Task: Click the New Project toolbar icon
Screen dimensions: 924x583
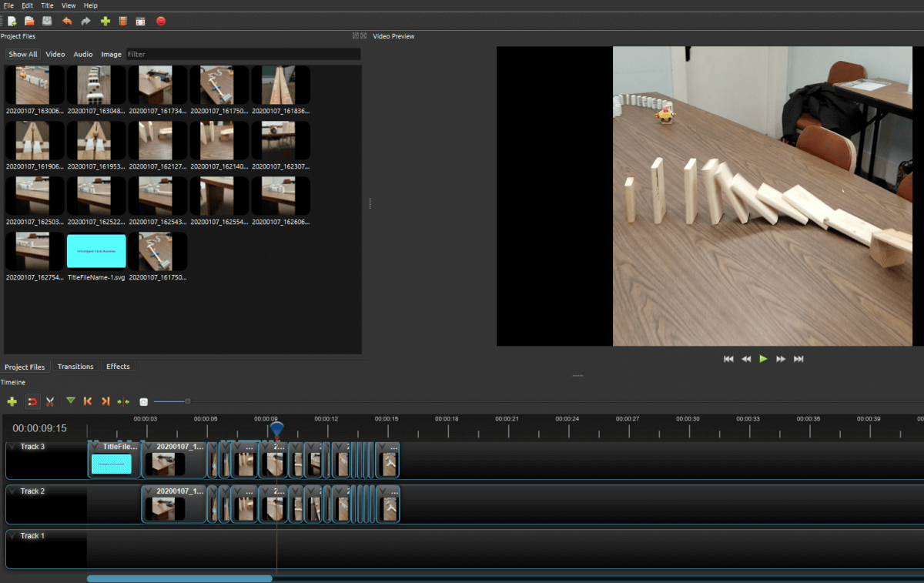Action: [12, 22]
